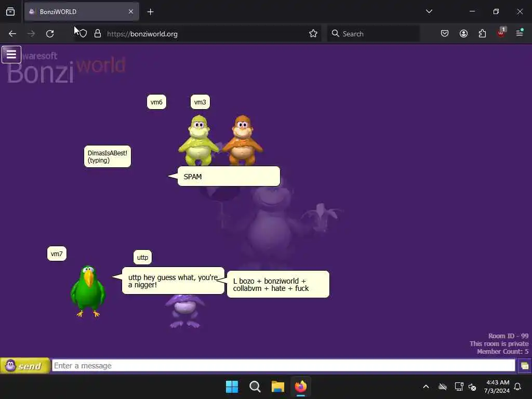Screen dimensions: 532x399
Task: Click the send button
Action: [x=25, y=366]
